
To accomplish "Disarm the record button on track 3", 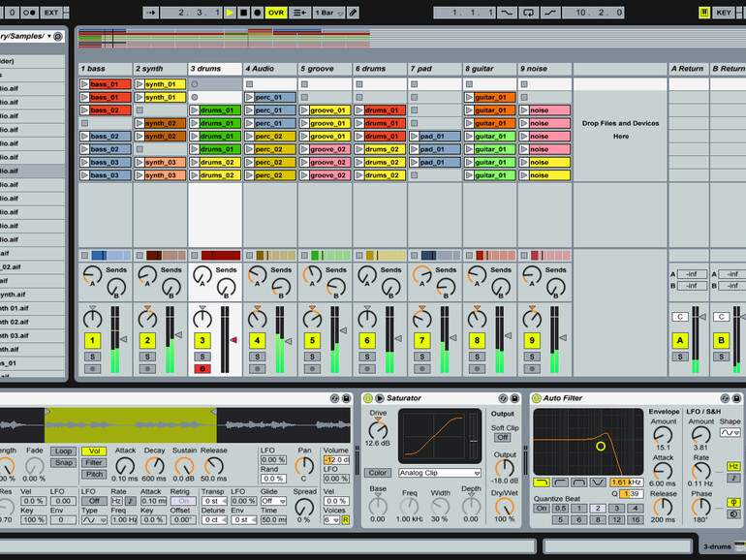I will 202,369.
